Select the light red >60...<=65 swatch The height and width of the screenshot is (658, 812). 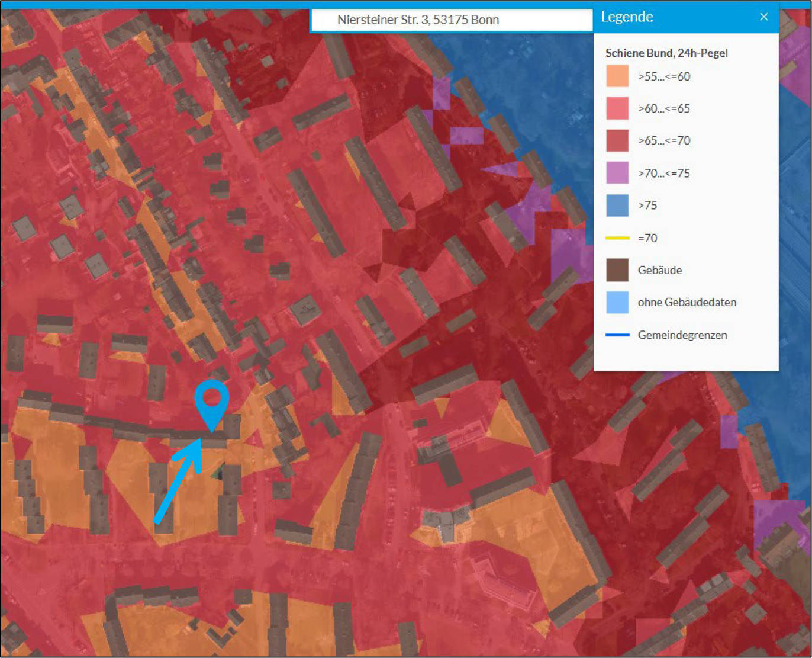tap(617, 108)
